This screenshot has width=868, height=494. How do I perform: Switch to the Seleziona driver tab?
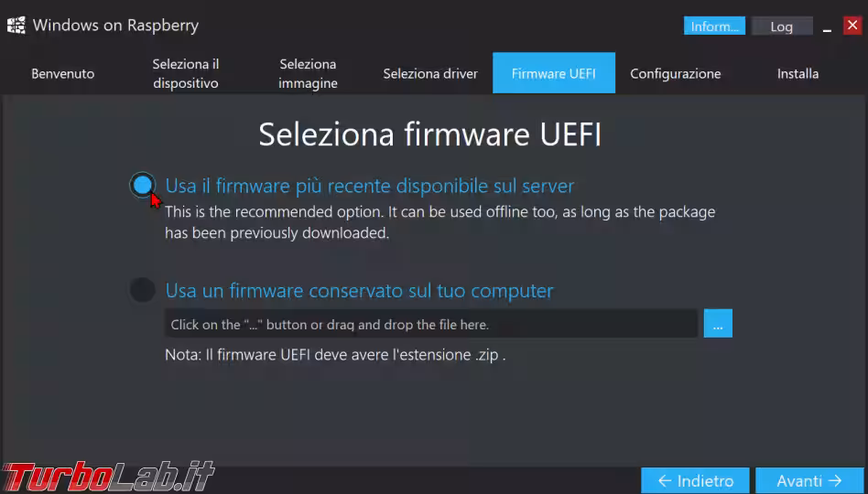(430, 73)
